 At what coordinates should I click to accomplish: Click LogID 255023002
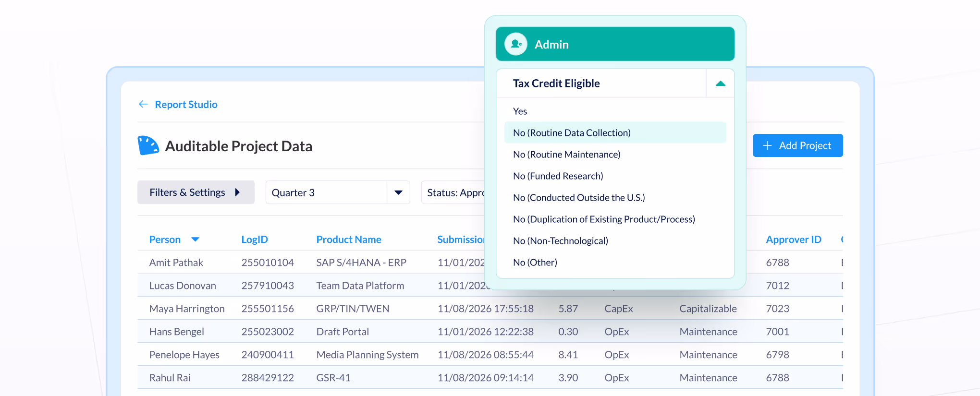268,332
